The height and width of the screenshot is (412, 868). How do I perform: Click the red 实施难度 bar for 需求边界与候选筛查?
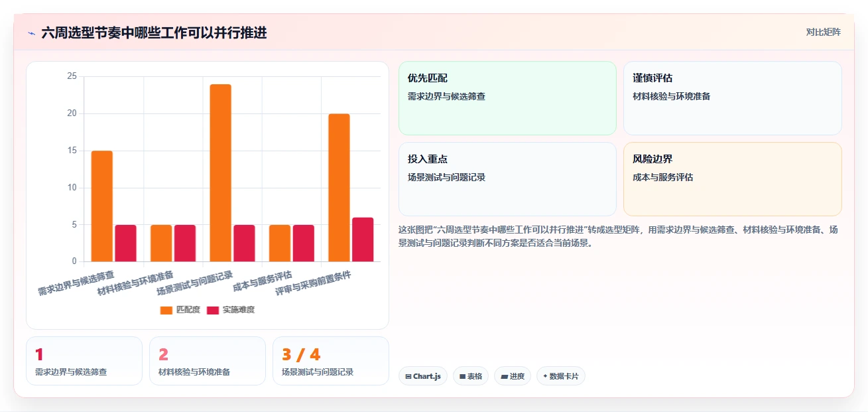point(126,243)
